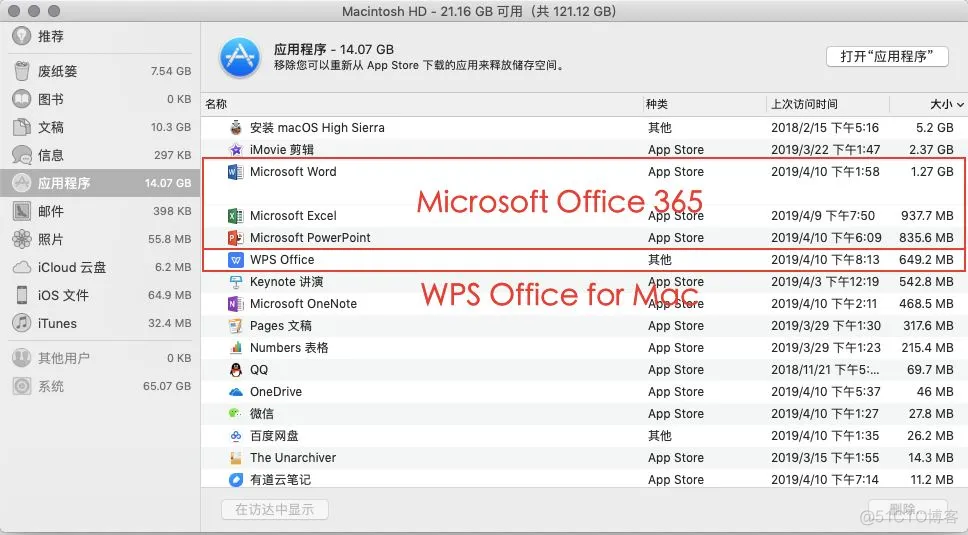Select 系统 category in sidebar
The image size is (968, 535).
(100, 386)
